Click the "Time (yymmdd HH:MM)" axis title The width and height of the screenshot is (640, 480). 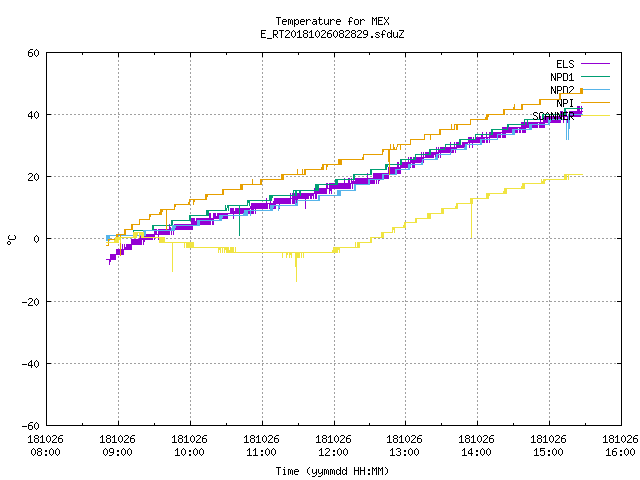click(x=332, y=471)
